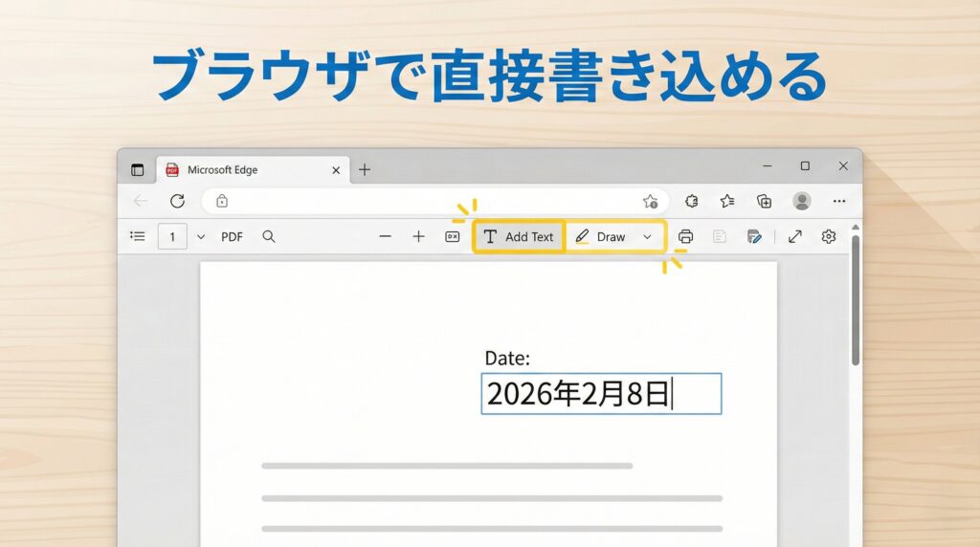Open a new tab with the plus button
980x547 pixels.
pyautogui.click(x=365, y=170)
